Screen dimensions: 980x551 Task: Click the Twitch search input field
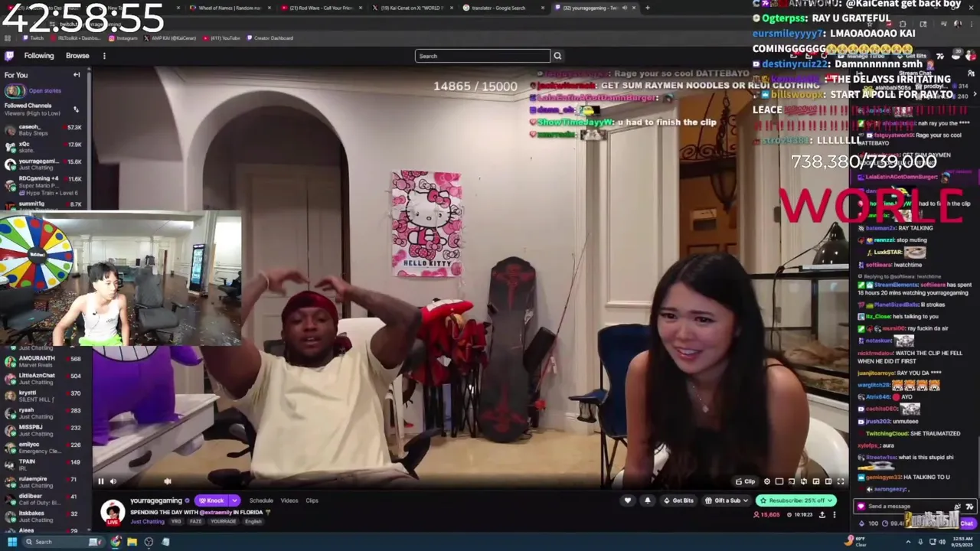(482, 56)
